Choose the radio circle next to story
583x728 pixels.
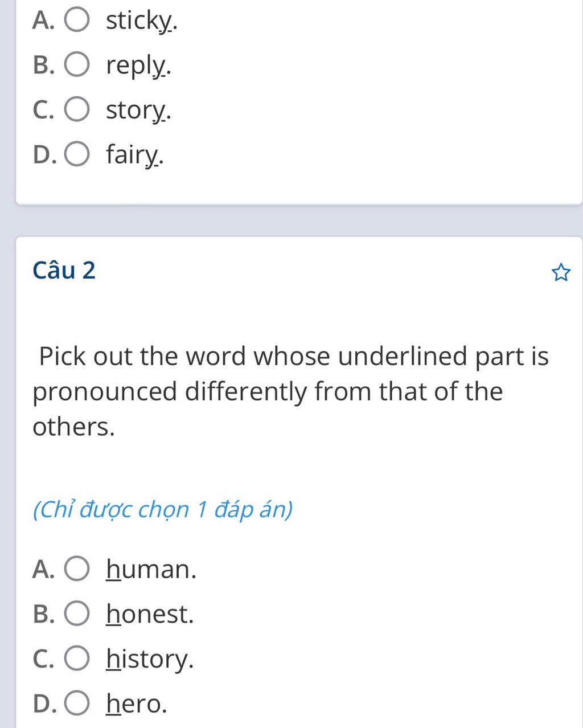[x=77, y=110]
